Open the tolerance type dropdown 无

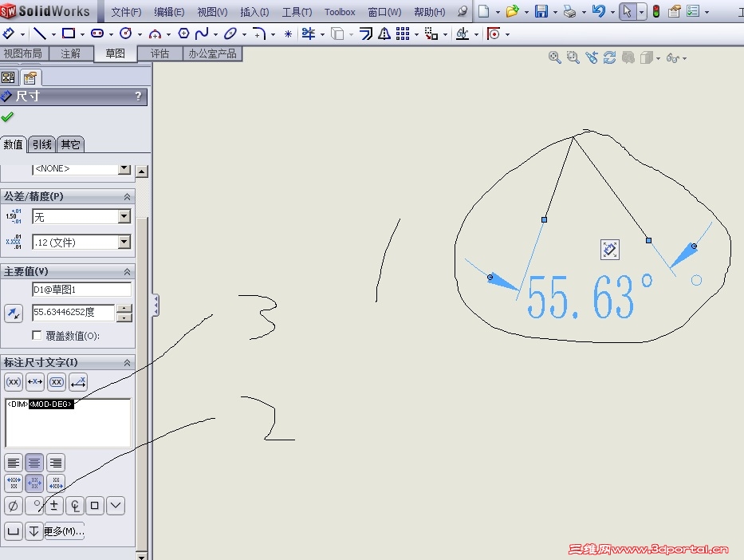pyautogui.click(x=124, y=217)
